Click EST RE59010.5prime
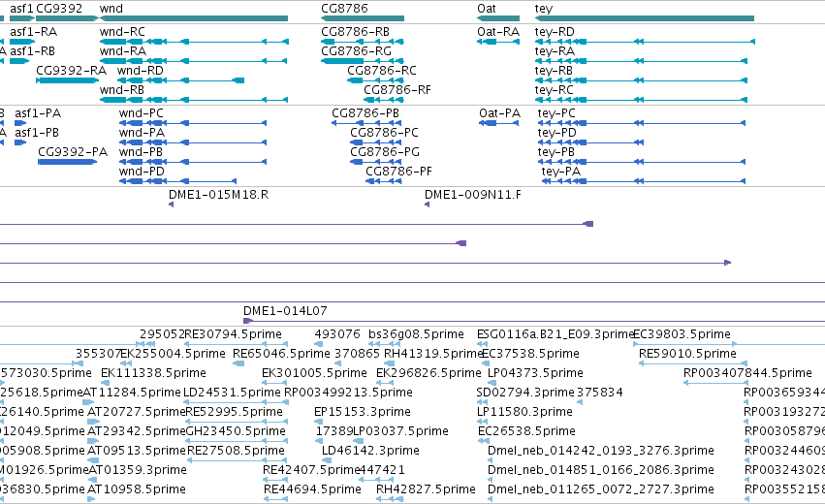 tap(687, 354)
